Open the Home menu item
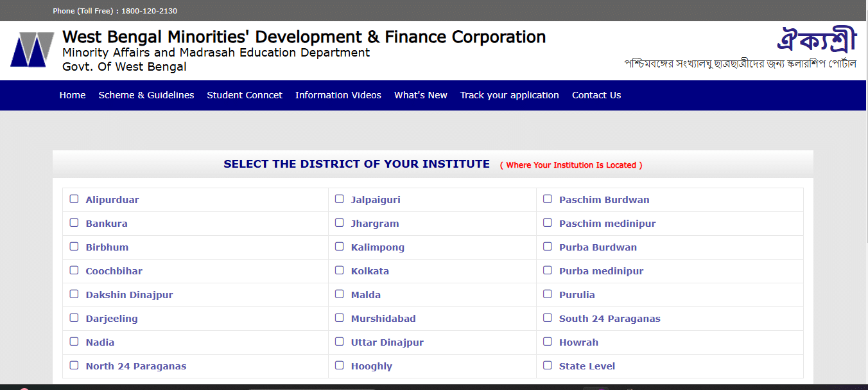This screenshot has width=868, height=390. pyautogui.click(x=73, y=95)
